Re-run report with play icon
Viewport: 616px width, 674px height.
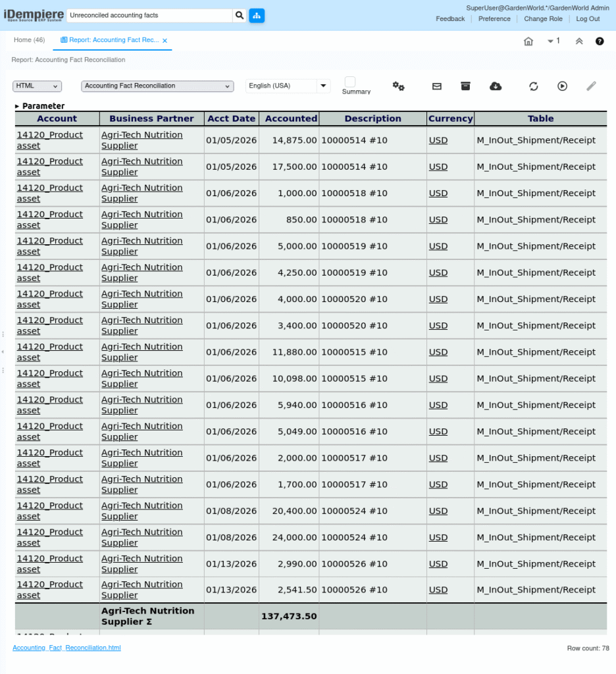point(562,86)
